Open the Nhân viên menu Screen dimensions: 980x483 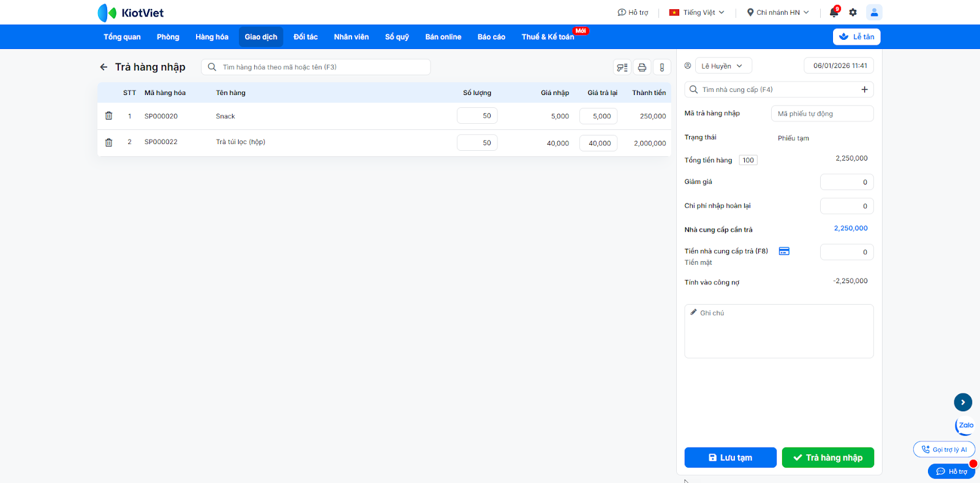pyautogui.click(x=352, y=37)
